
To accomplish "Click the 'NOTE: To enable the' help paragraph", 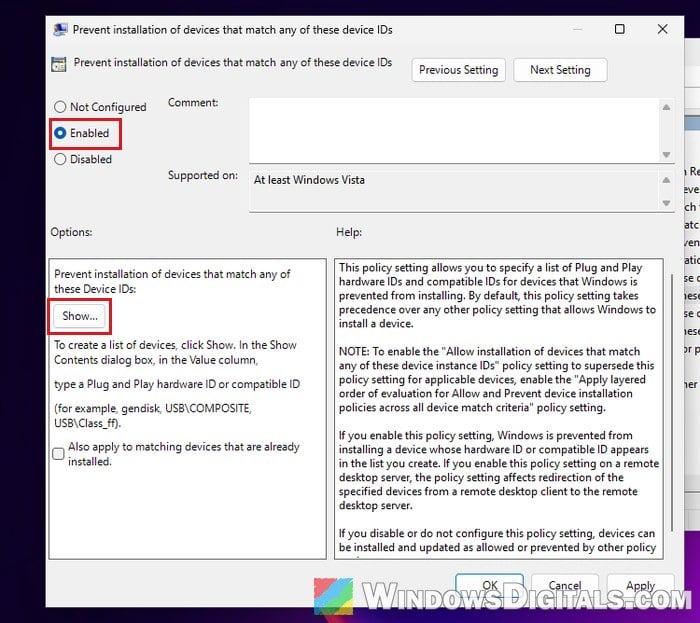I will (x=496, y=379).
